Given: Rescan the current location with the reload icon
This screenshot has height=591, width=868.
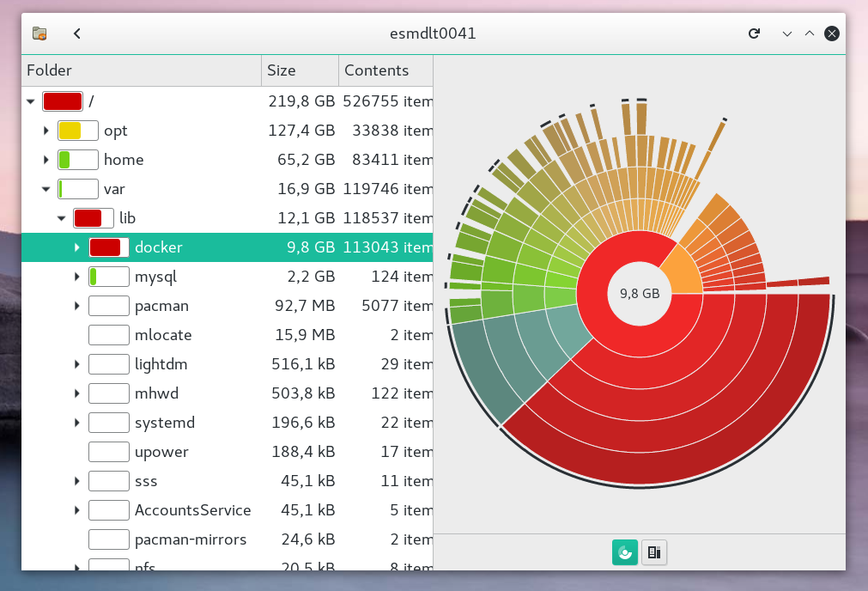Looking at the screenshot, I should [754, 34].
